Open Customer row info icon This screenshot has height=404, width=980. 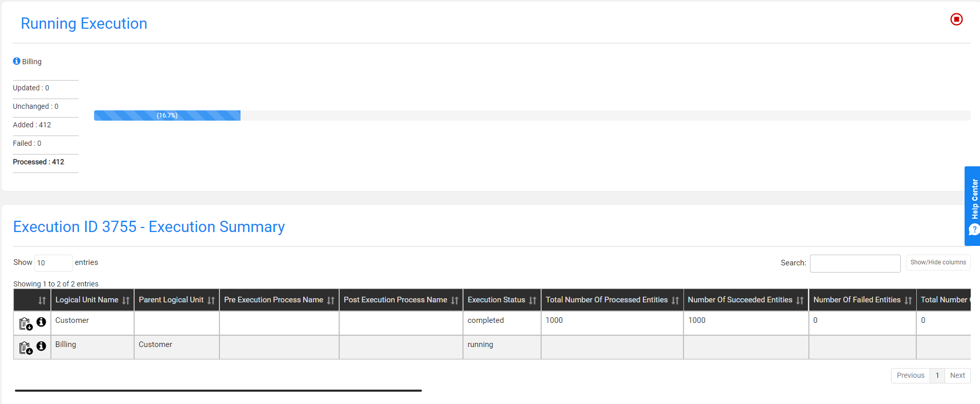coord(42,322)
